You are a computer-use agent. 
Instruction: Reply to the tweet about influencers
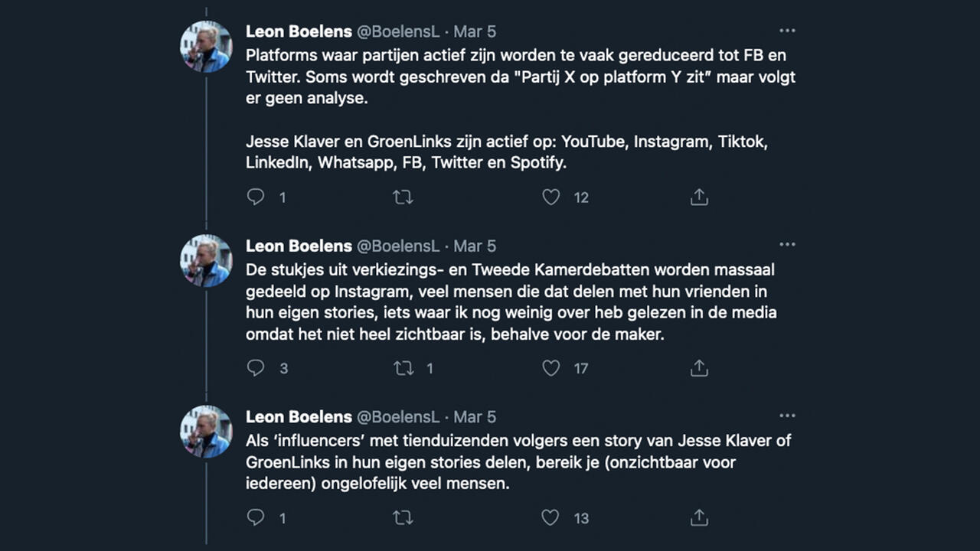tap(256, 518)
